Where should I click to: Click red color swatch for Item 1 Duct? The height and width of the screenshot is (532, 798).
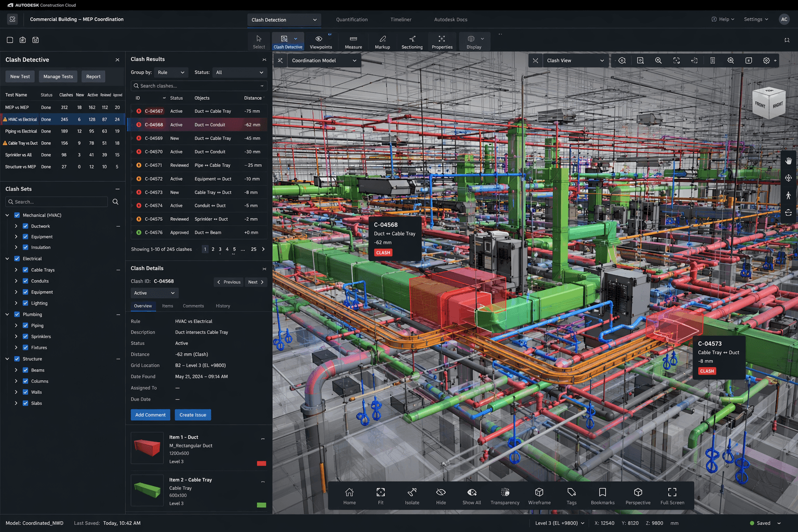click(261, 463)
